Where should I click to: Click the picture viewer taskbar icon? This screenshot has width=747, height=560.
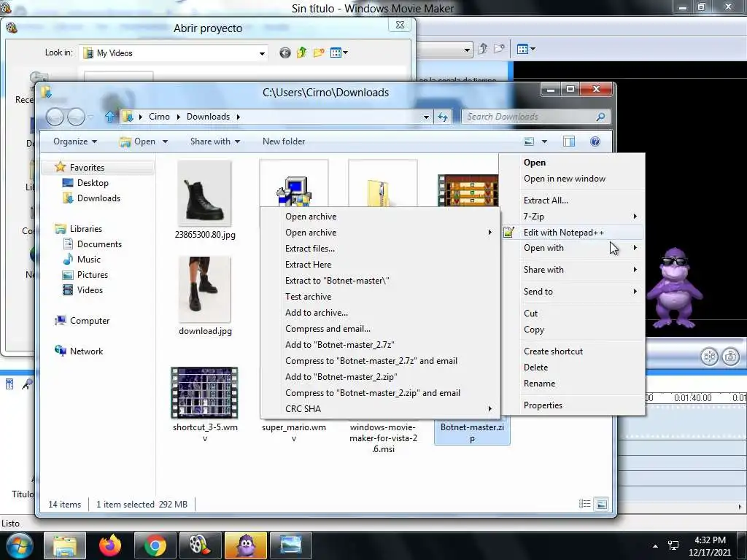point(290,545)
